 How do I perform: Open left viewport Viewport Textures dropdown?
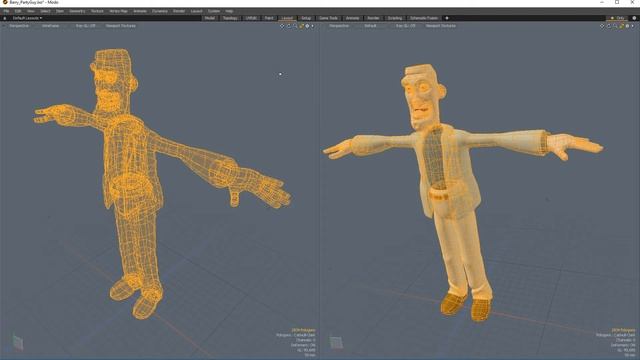point(120,26)
